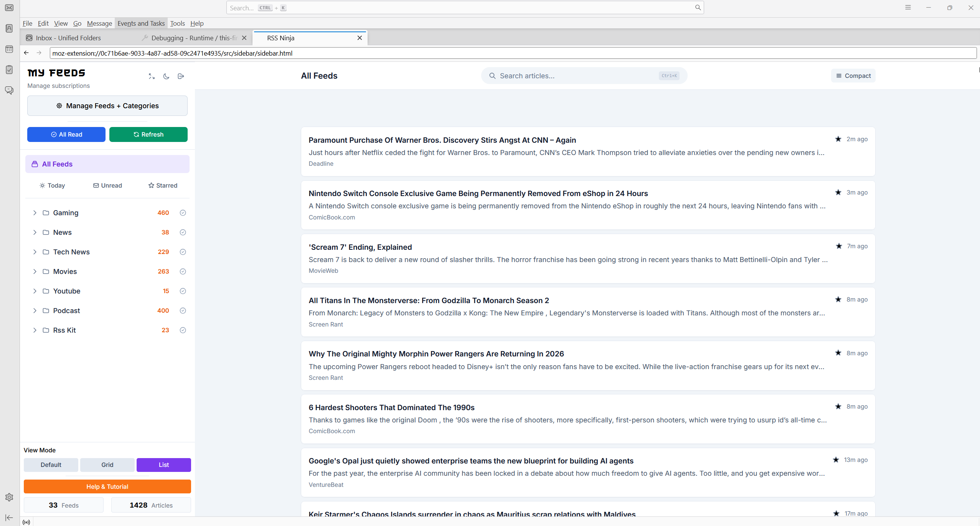The width and height of the screenshot is (980, 526).
Task: Open the Events and Tasks menu
Action: pyautogui.click(x=141, y=23)
